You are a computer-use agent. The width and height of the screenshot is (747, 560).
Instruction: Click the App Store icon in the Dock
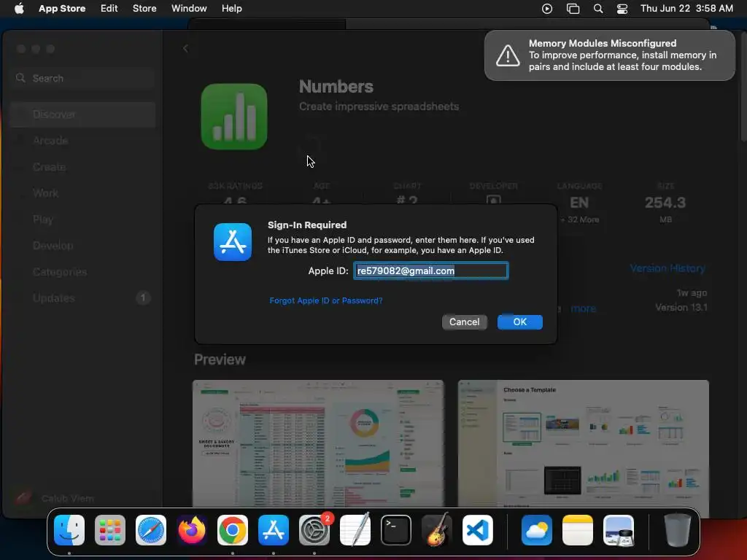[274, 530]
